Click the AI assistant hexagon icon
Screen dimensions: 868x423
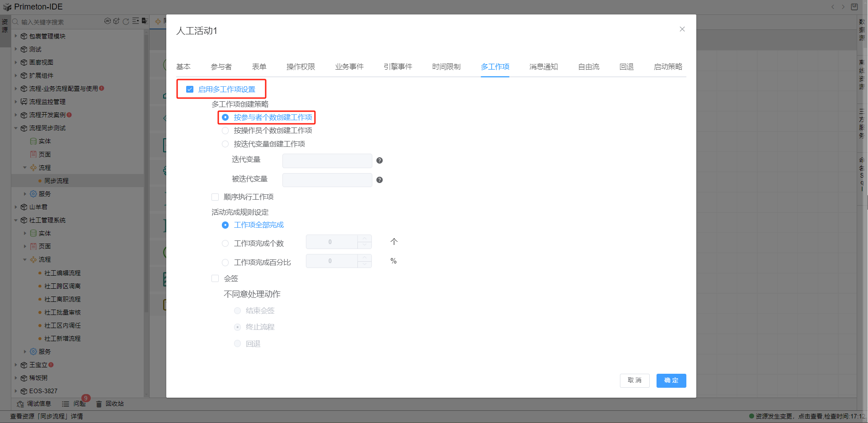(x=108, y=21)
